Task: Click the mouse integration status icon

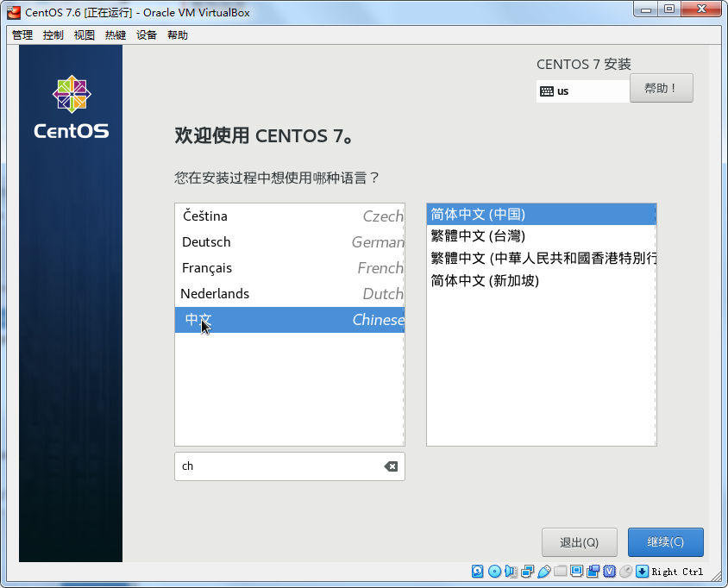Action: coord(625,572)
